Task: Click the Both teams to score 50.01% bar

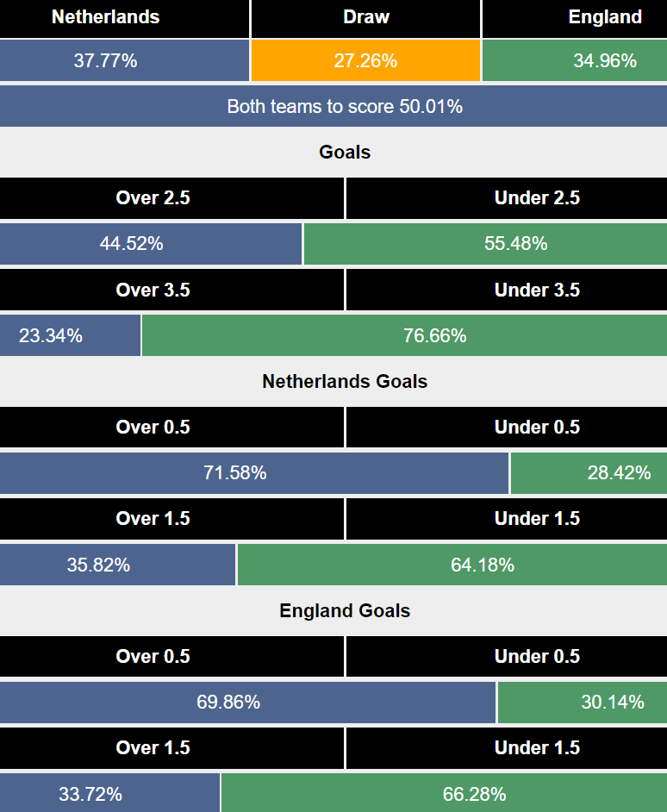Action: point(333,106)
